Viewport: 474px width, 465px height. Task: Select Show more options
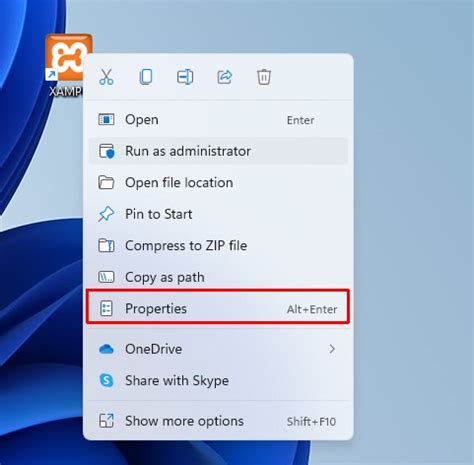(218, 421)
